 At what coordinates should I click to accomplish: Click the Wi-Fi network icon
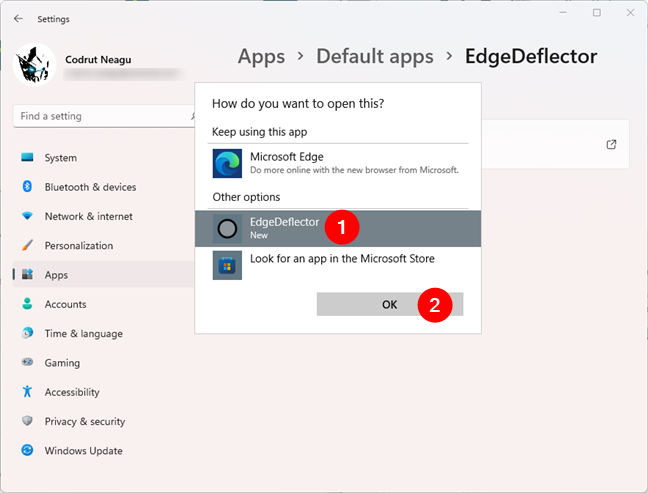point(27,216)
